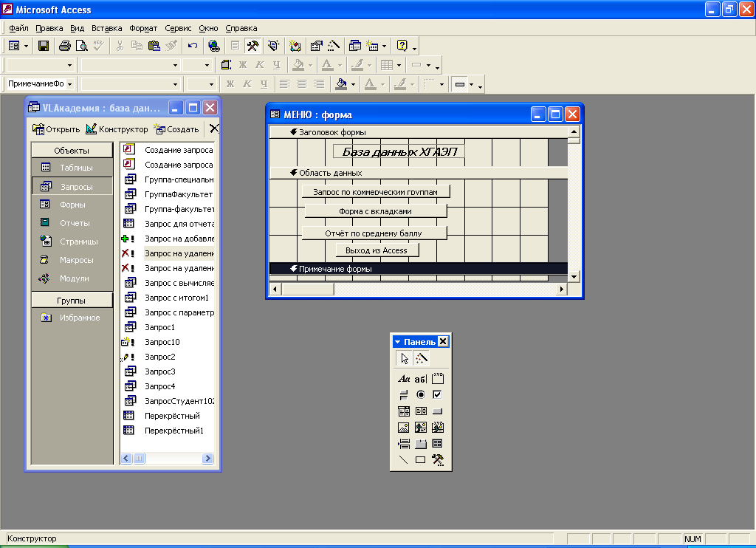Expand the New Object dropdown arrow
The image size is (756, 548).
pyautogui.click(x=384, y=46)
